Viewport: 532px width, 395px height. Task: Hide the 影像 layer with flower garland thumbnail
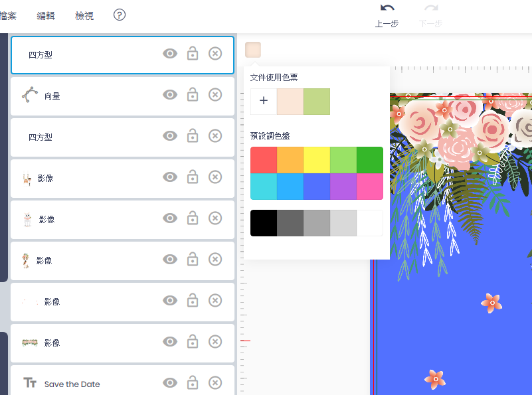(x=170, y=341)
